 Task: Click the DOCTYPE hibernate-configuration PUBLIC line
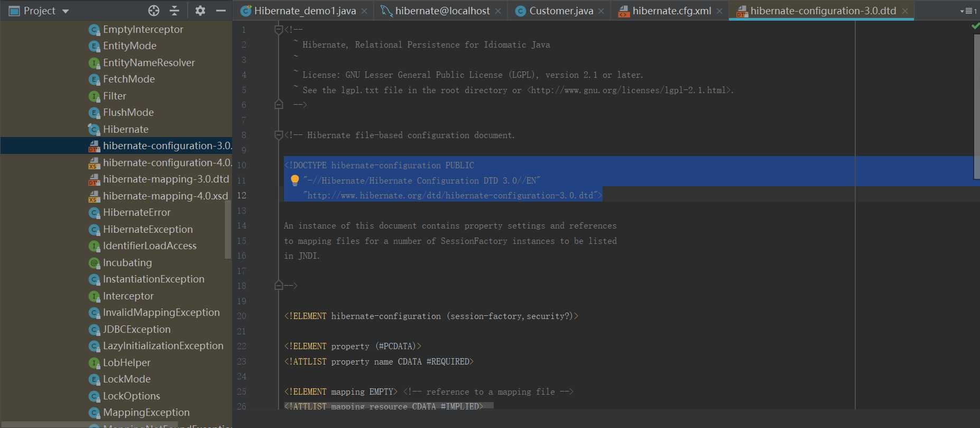[x=379, y=166]
